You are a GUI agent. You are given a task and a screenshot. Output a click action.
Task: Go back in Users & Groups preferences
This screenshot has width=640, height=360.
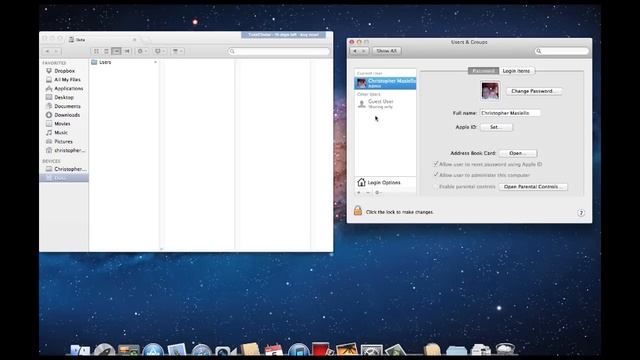[x=355, y=51]
